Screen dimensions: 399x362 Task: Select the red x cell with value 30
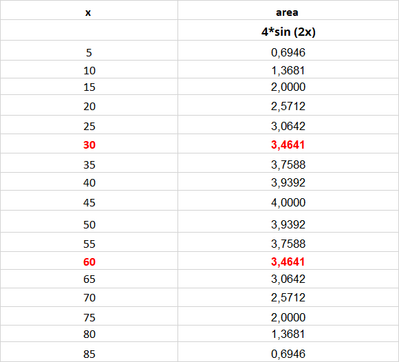(89, 144)
